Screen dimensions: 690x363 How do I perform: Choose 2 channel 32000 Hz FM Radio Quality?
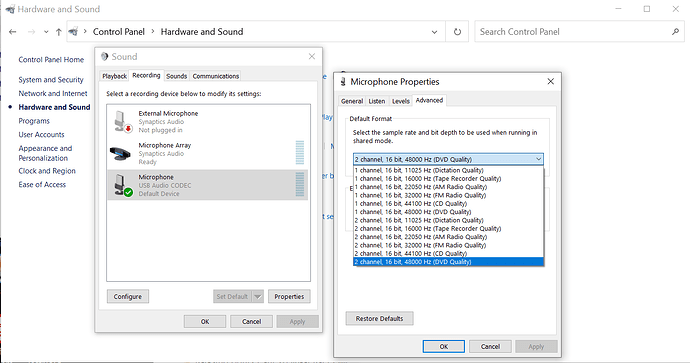point(448,246)
